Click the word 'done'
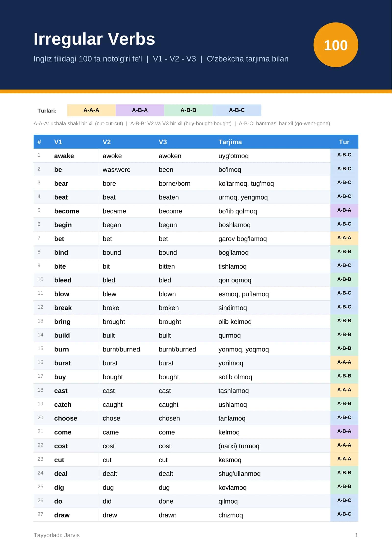The height and width of the screenshot is (554, 392). click(x=166, y=501)
